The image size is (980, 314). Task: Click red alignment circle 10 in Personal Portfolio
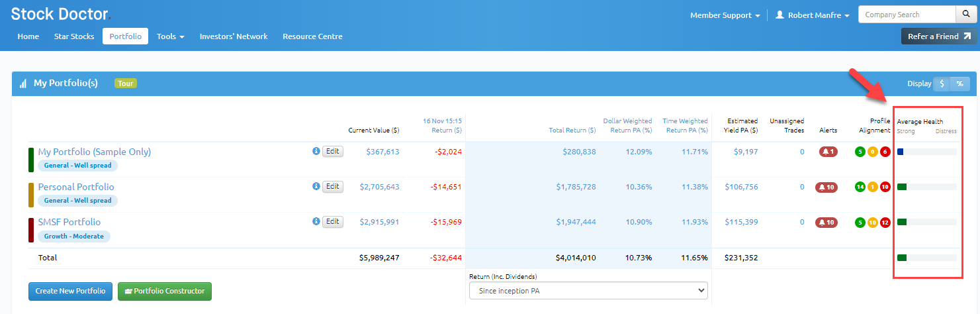885,187
